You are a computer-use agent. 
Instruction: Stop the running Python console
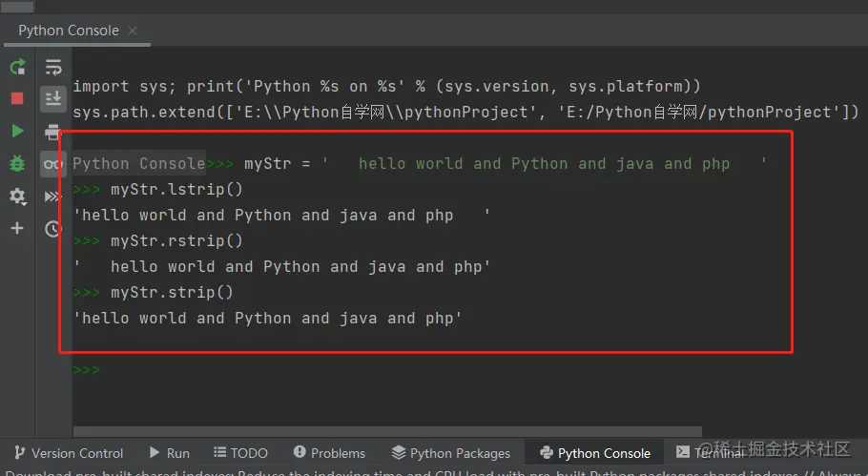click(17, 98)
